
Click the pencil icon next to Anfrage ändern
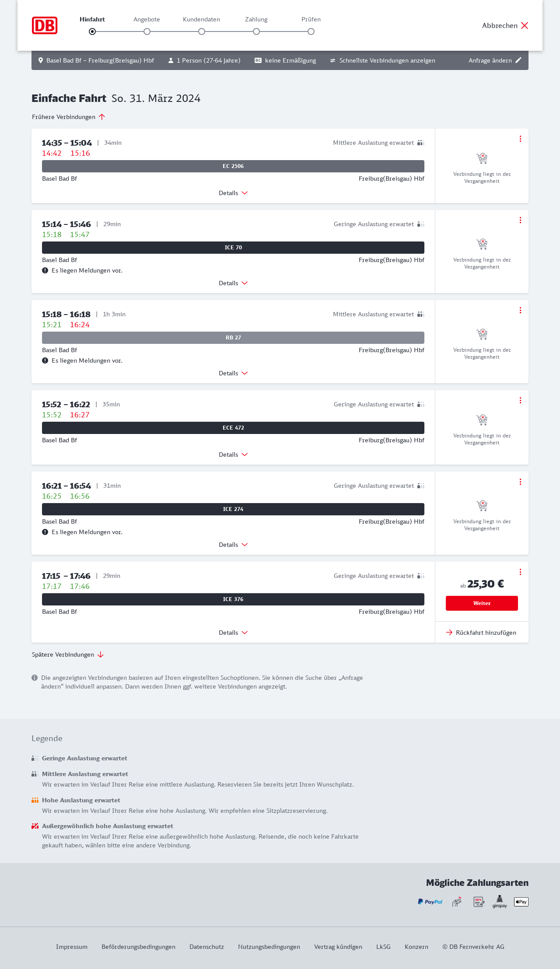tap(518, 60)
